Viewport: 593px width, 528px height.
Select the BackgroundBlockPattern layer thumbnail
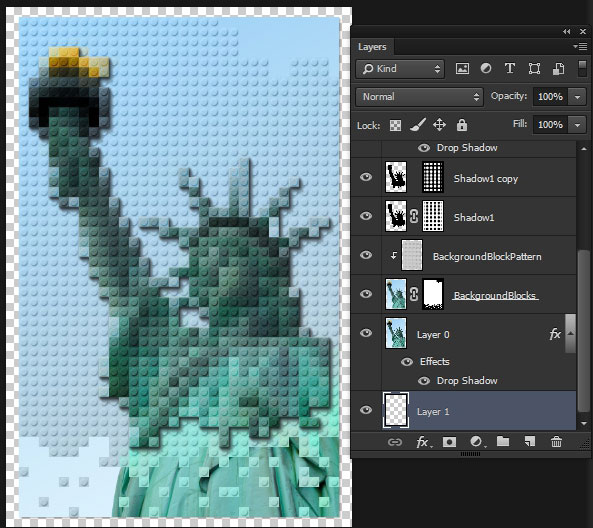411,255
